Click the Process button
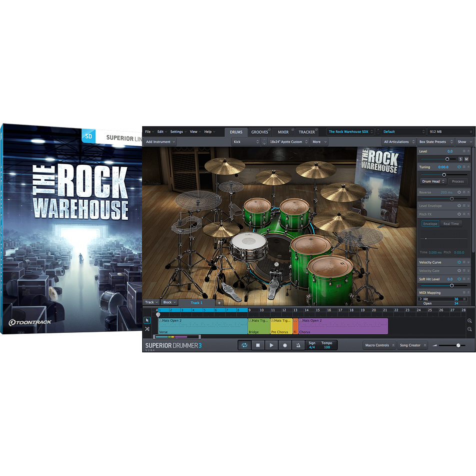The width and height of the screenshot is (476, 476). point(457,181)
